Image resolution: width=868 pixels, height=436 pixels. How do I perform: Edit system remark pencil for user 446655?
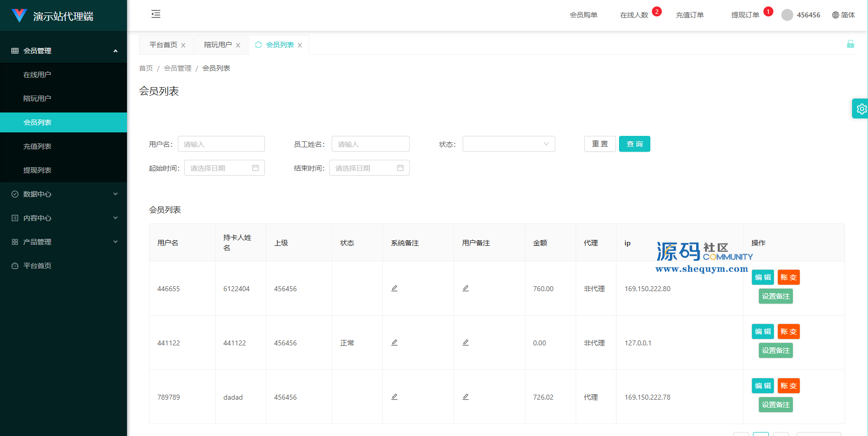394,288
